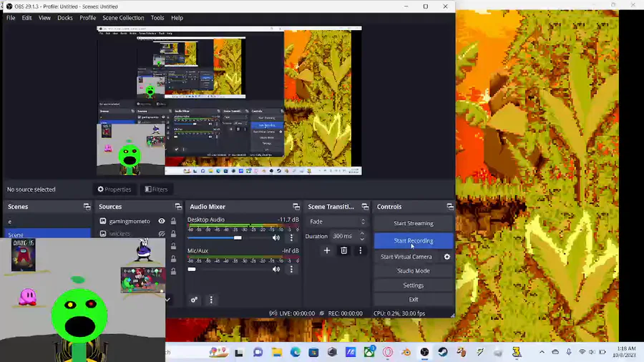Open the Fade transition dropdown
644x362 pixels.
click(337, 222)
